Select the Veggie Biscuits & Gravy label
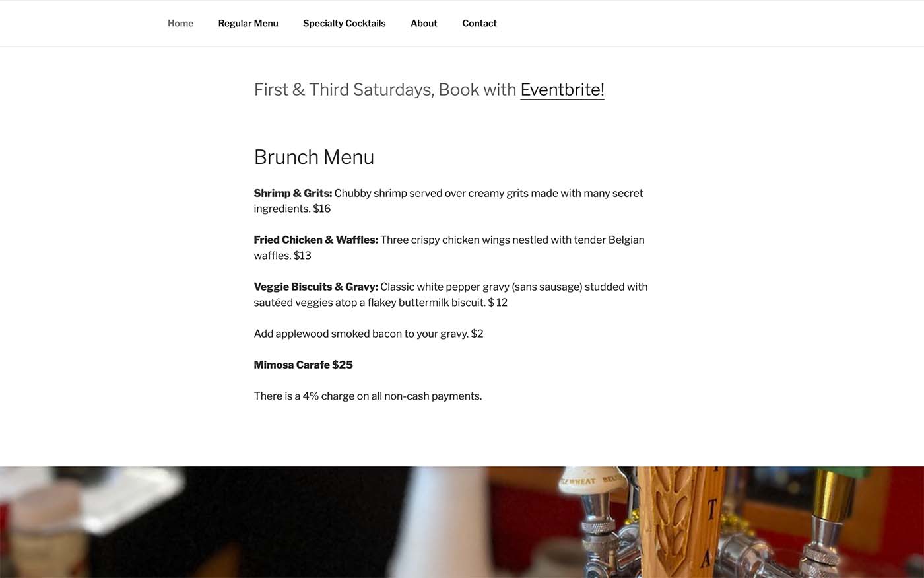 315,287
